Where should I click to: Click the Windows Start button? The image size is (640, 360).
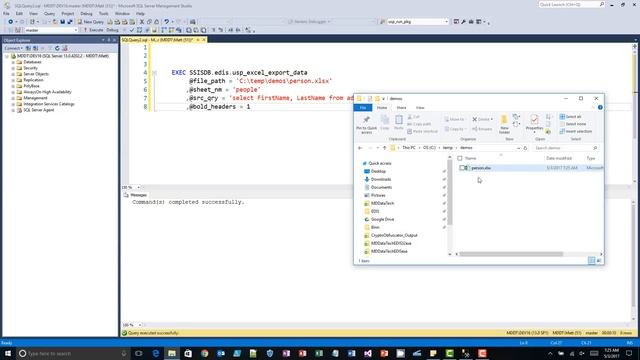point(8,353)
